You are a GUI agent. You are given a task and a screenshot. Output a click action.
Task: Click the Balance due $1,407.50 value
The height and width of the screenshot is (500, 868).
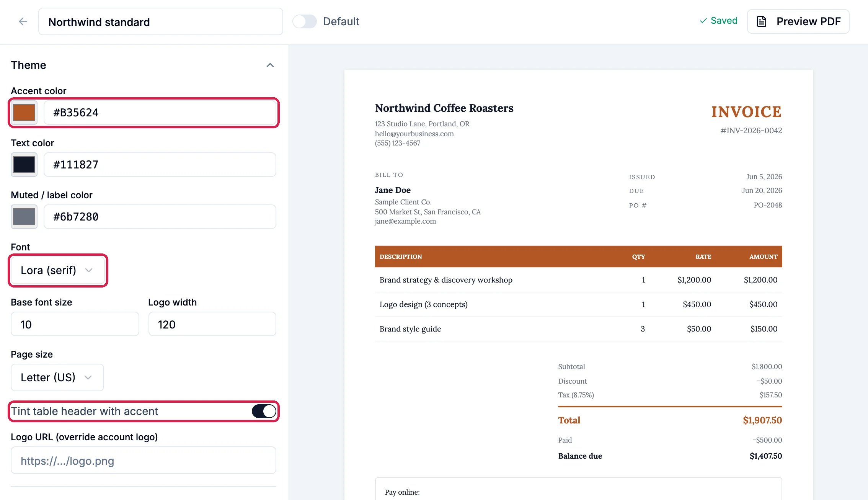[765, 456]
